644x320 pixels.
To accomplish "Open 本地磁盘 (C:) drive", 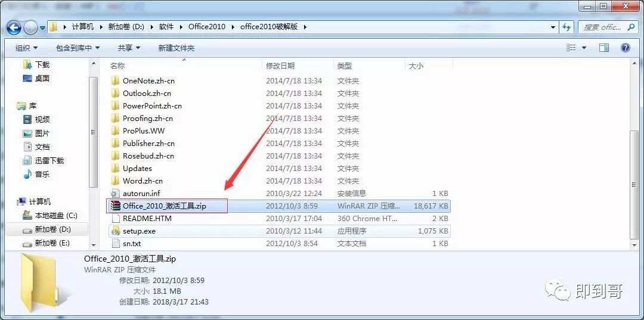I will click(49, 215).
